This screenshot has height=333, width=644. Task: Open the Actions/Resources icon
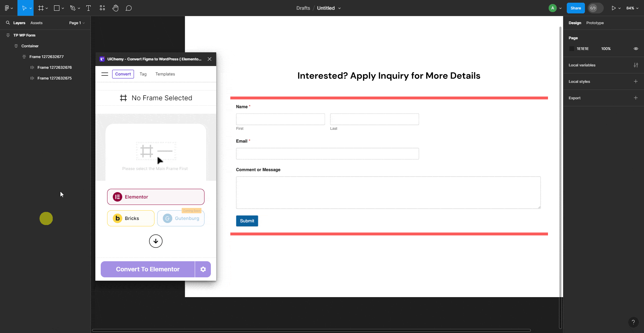click(x=102, y=8)
